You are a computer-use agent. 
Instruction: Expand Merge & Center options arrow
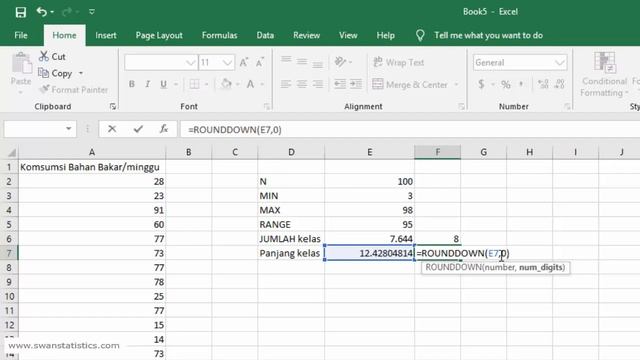click(456, 84)
